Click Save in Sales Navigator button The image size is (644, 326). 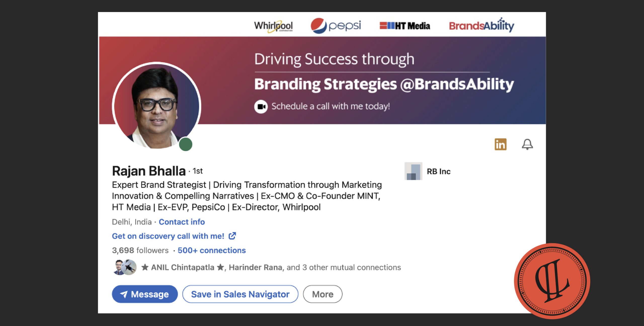tap(240, 294)
